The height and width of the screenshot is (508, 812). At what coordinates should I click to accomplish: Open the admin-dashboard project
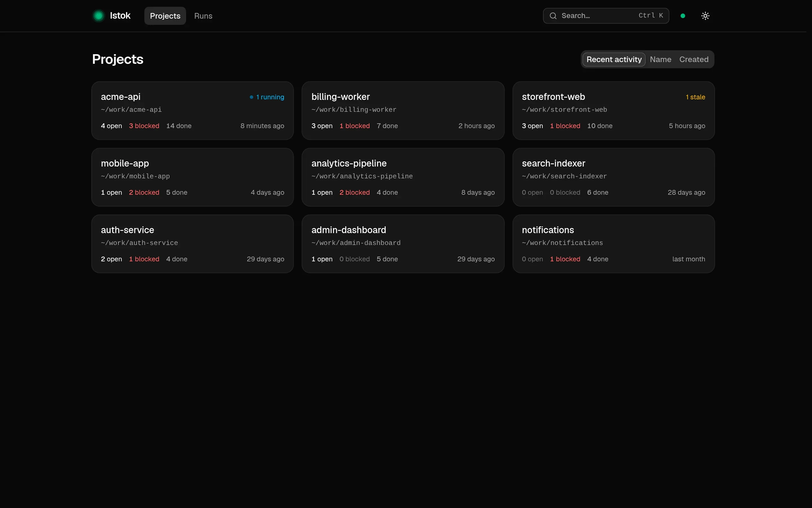pyautogui.click(x=403, y=244)
